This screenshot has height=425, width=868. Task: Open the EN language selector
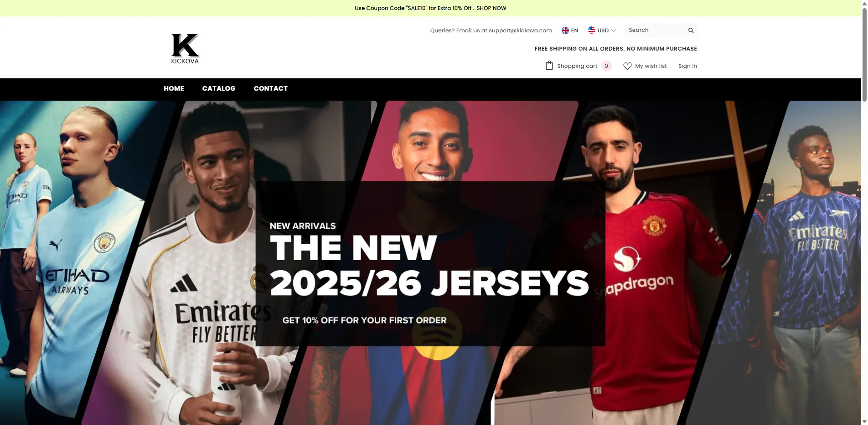point(570,31)
